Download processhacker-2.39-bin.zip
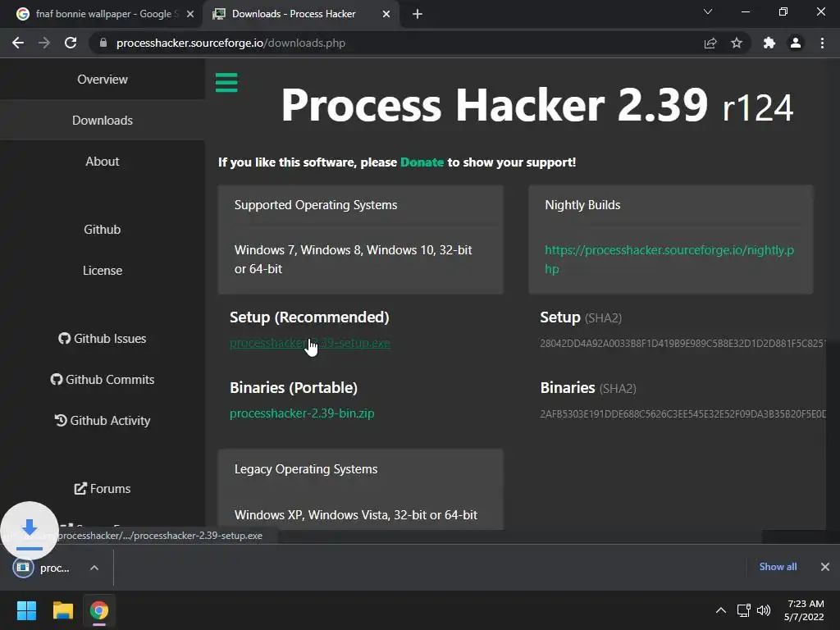This screenshot has width=840, height=630. [302, 413]
